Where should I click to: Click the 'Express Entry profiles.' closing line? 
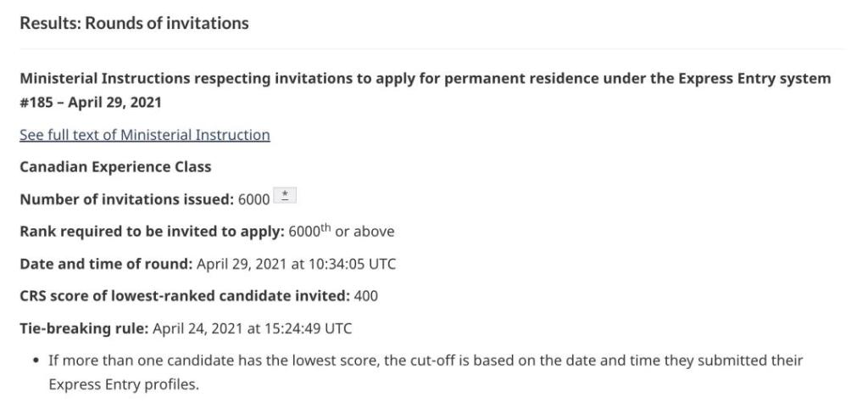pos(123,383)
